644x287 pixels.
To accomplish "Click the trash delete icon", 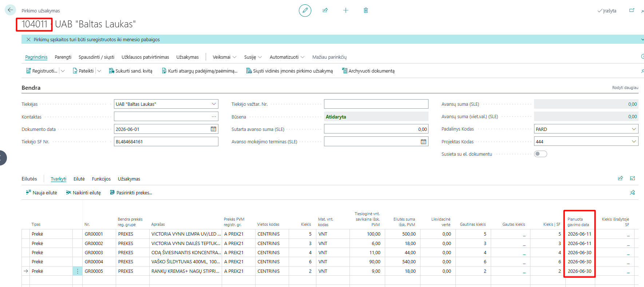I will [x=366, y=10].
